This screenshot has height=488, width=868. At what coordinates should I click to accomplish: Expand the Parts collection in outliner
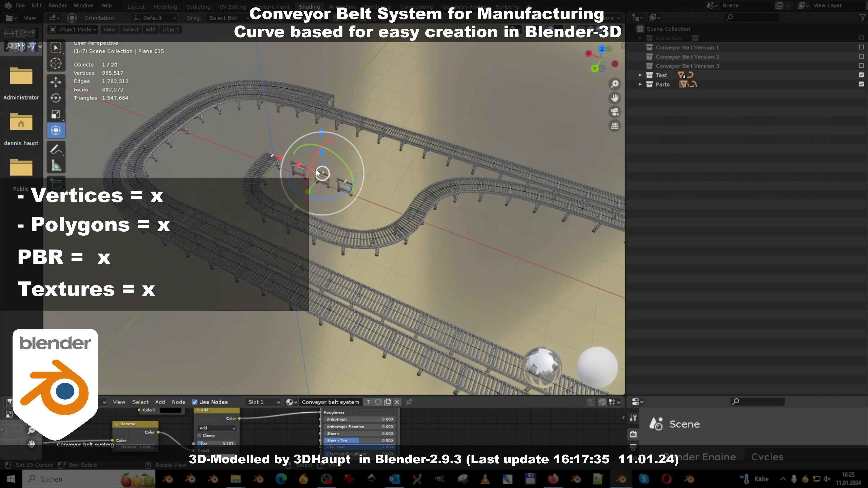pos(640,84)
